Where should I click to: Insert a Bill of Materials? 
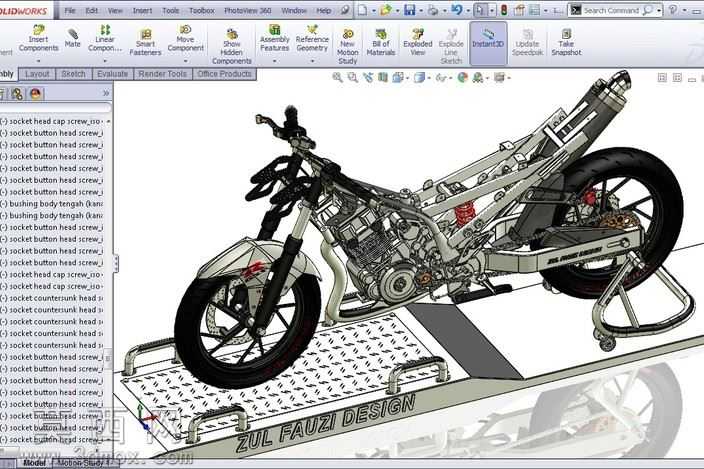(x=381, y=43)
